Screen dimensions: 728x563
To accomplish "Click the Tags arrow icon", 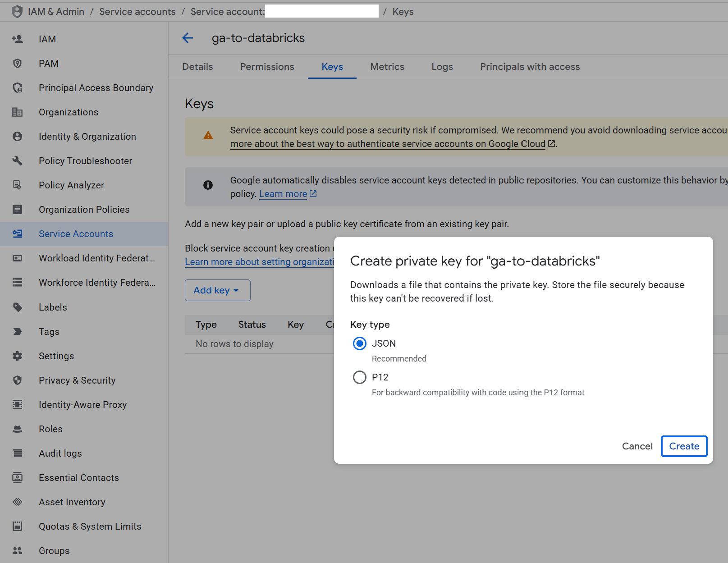I will (x=18, y=332).
